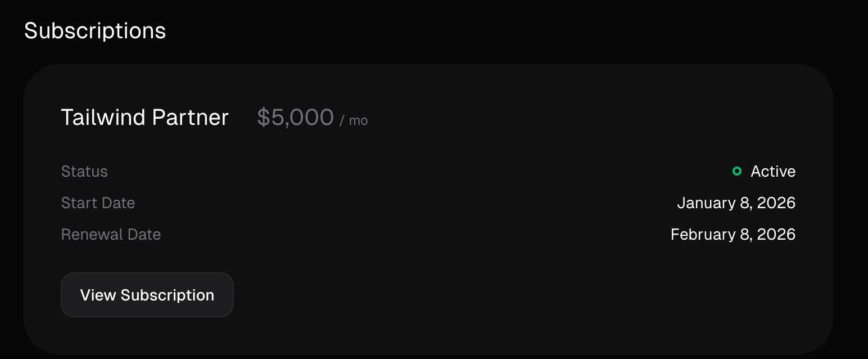Click the day number after January
Viewport: 868px width, 359px height.
coord(745,203)
